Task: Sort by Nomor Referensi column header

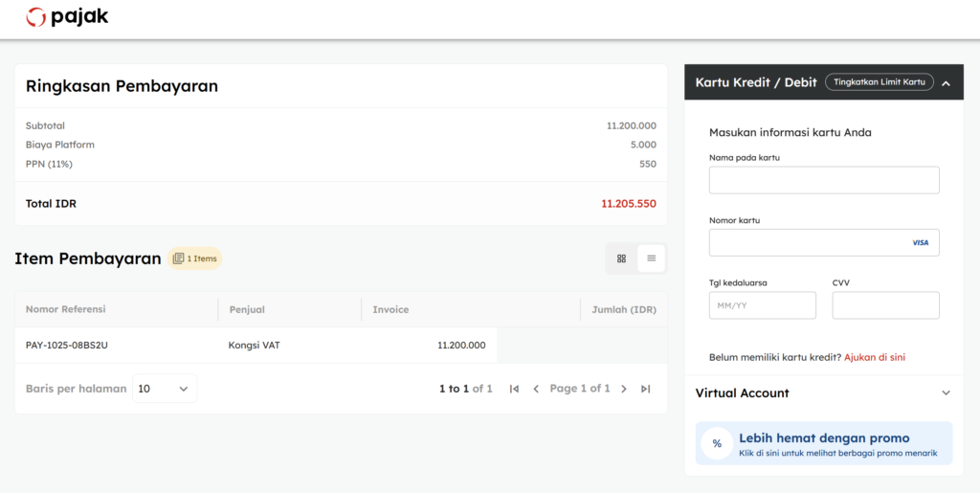Action: tap(66, 309)
